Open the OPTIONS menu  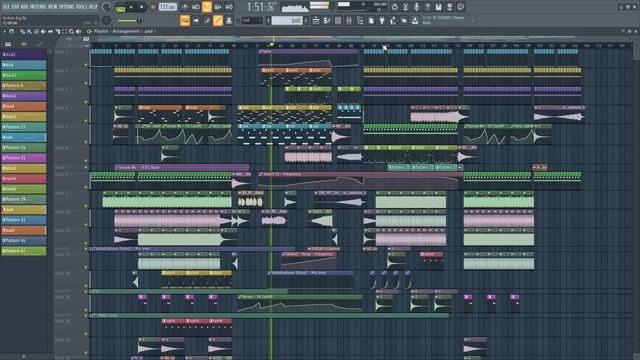coord(67,7)
